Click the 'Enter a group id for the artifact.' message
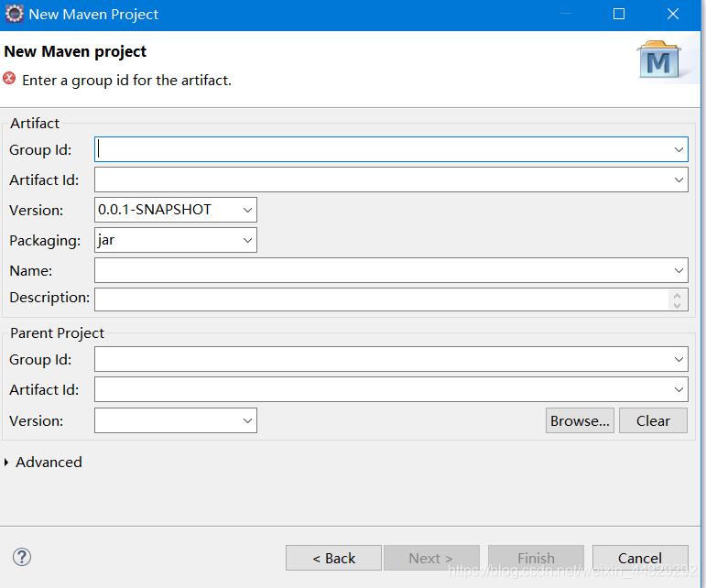Viewport: 706px width, 588px height. (126, 81)
